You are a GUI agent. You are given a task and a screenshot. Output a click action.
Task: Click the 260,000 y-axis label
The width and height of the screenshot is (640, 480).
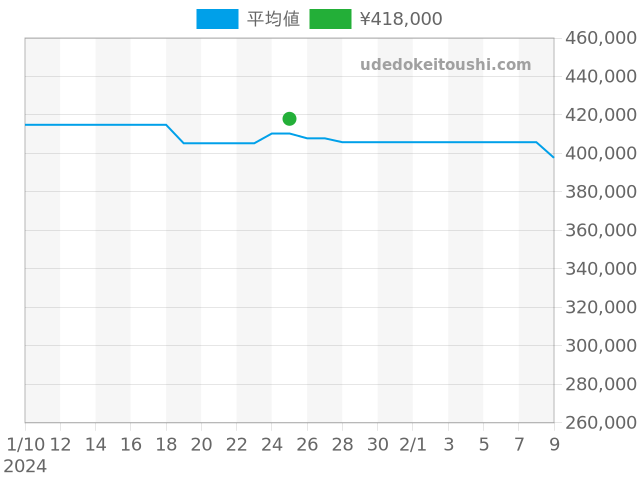point(601,422)
